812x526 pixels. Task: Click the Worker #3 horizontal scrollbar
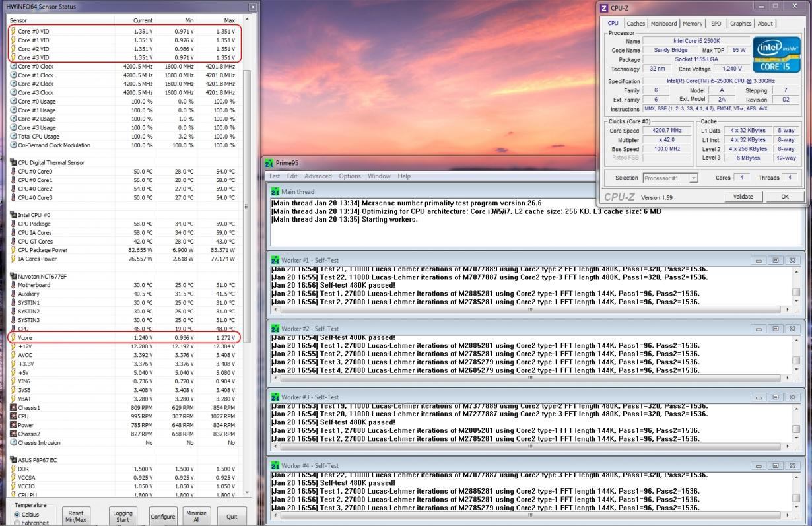coord(531,446)
